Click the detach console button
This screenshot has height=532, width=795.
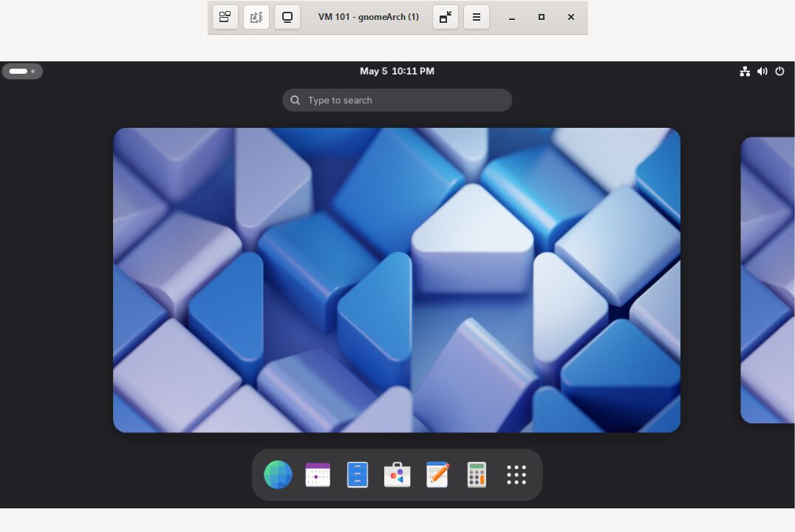pos(445,17)
